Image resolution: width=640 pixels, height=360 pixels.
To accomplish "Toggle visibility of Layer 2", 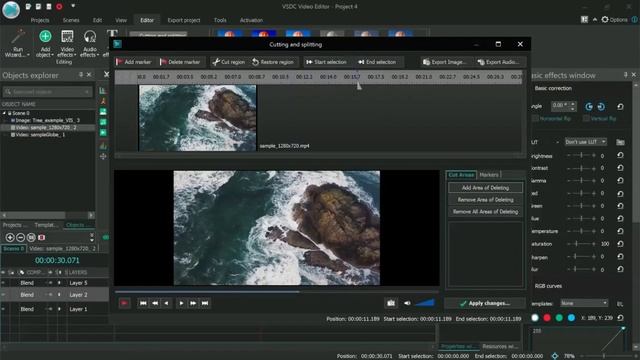I will click(4, 295).
